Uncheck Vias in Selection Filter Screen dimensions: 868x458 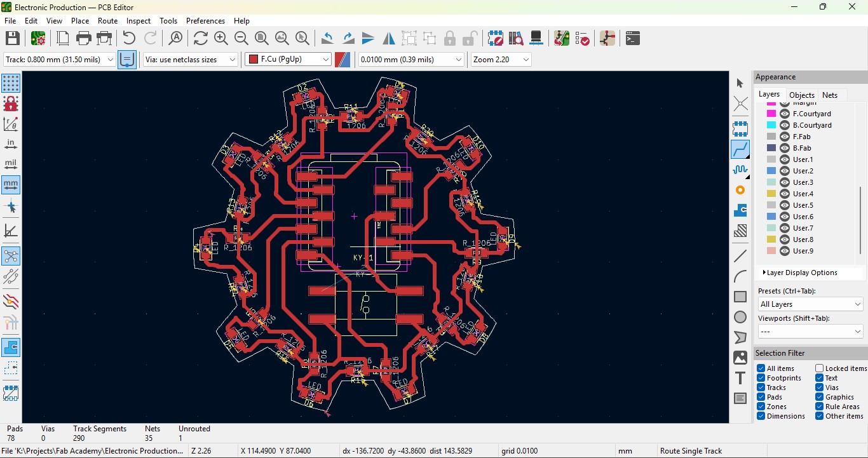pos(819,387)
